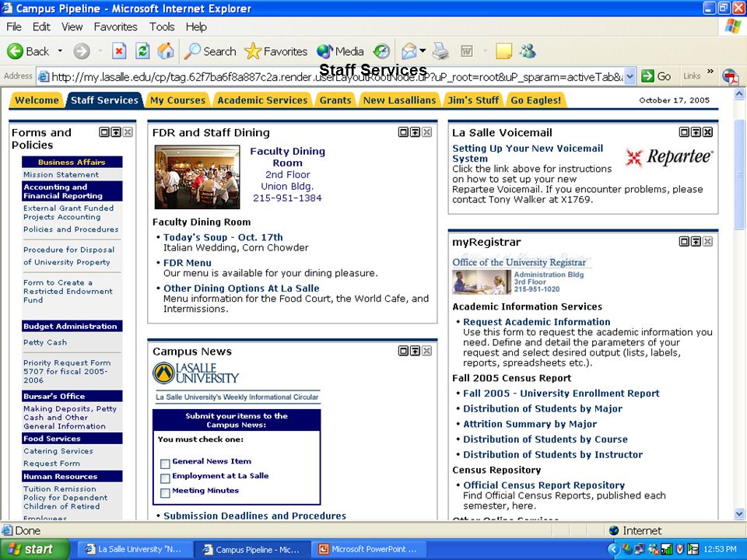
Task: Maximize the Campus News channel
Action: (x=403, y=351)
